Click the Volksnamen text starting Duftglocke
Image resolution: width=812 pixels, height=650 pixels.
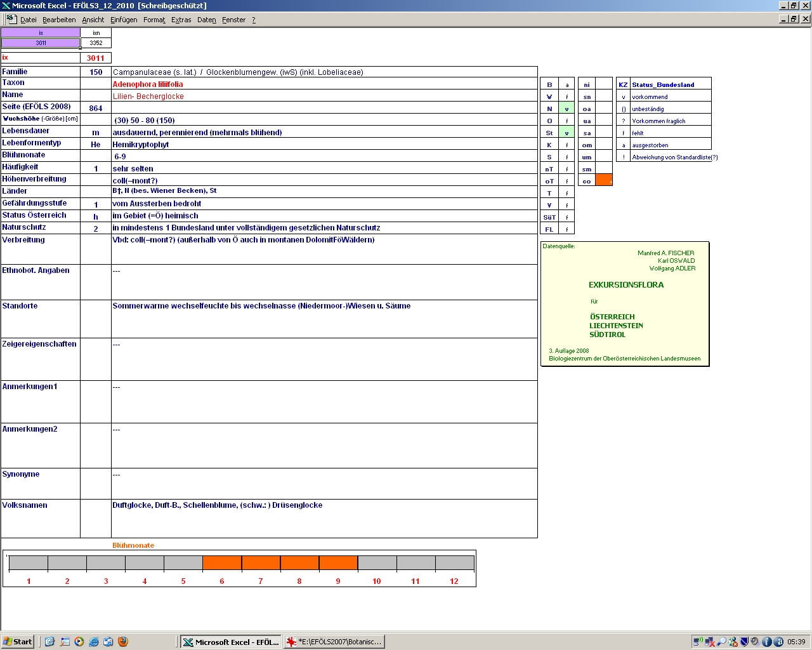click(x=218, y=505)
